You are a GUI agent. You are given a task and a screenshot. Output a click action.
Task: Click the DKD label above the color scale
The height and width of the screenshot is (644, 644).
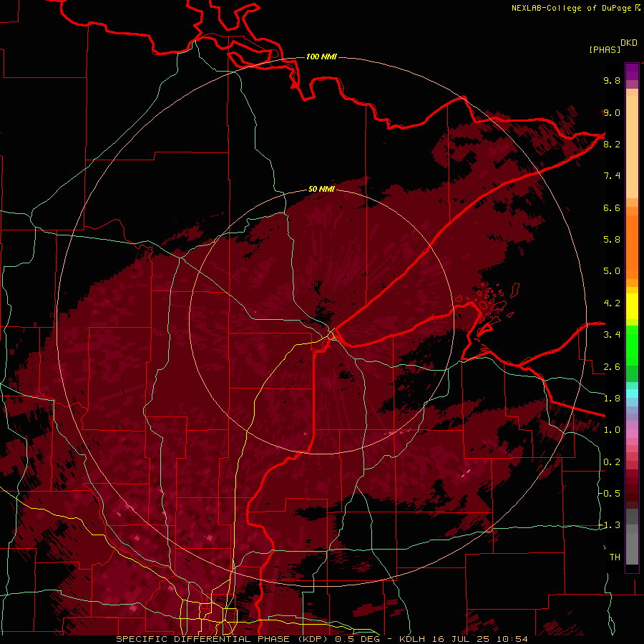629,43
